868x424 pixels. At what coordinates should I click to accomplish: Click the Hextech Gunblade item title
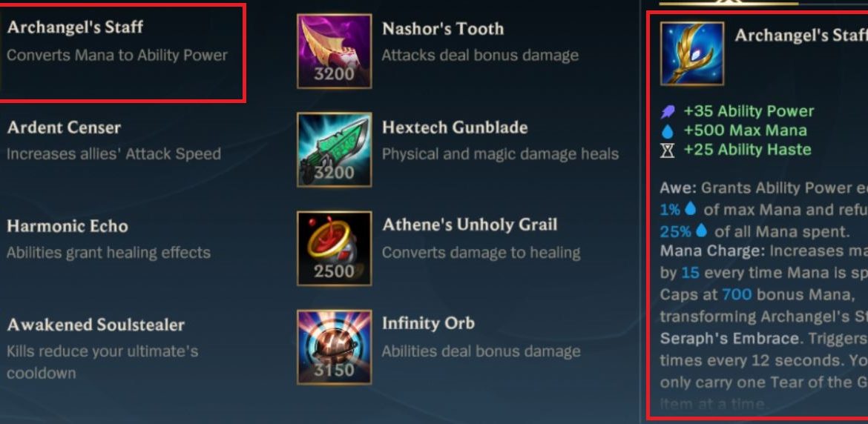point(455,127)
